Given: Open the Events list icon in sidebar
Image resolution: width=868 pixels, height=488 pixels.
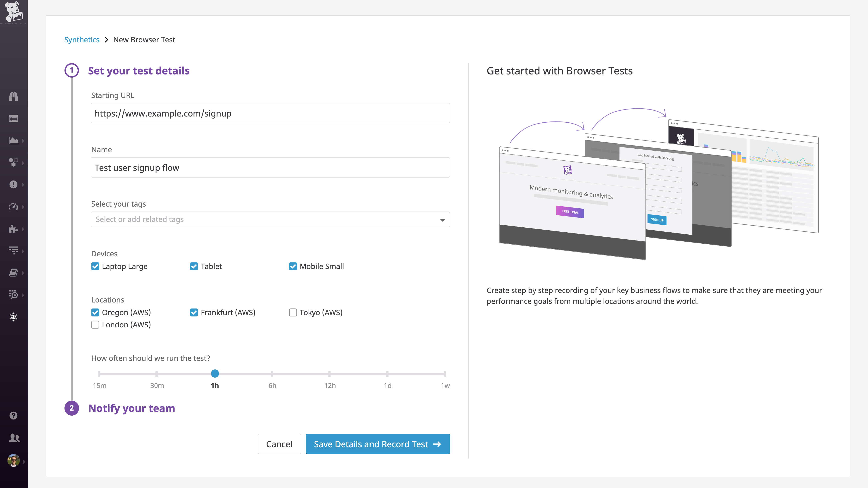Looking at the screenshot, I should click(14, 118).
